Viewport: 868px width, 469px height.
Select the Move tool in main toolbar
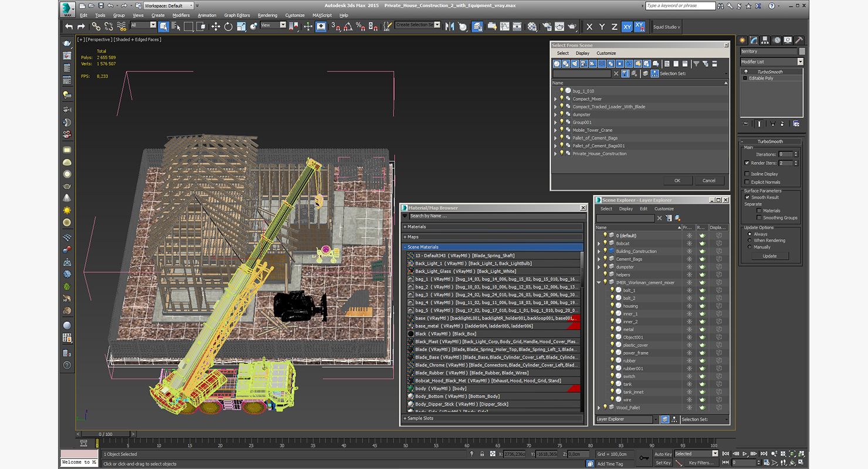tap(215, 26)
